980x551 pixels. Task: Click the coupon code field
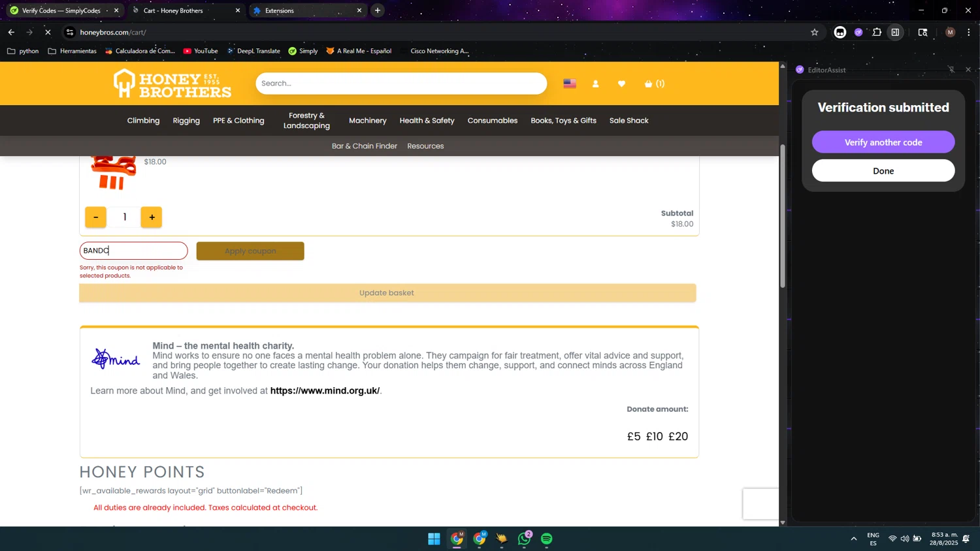[x=133, y=251]
